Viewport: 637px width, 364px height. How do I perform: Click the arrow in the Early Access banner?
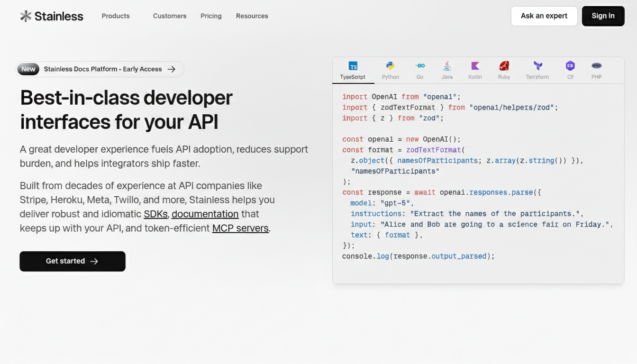(x=172, y=69)
